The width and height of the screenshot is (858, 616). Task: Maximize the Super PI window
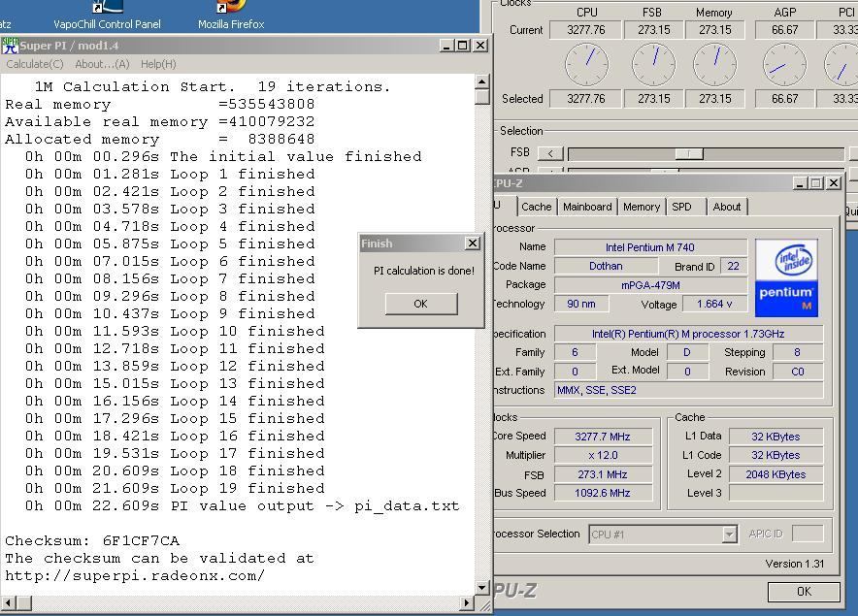pos(463,46)
